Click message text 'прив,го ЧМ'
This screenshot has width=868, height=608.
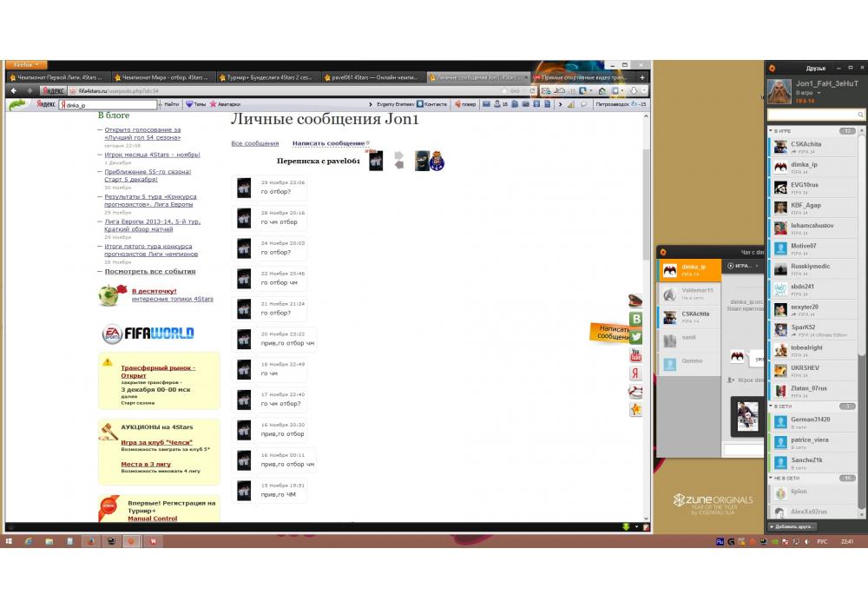[279, 494]
